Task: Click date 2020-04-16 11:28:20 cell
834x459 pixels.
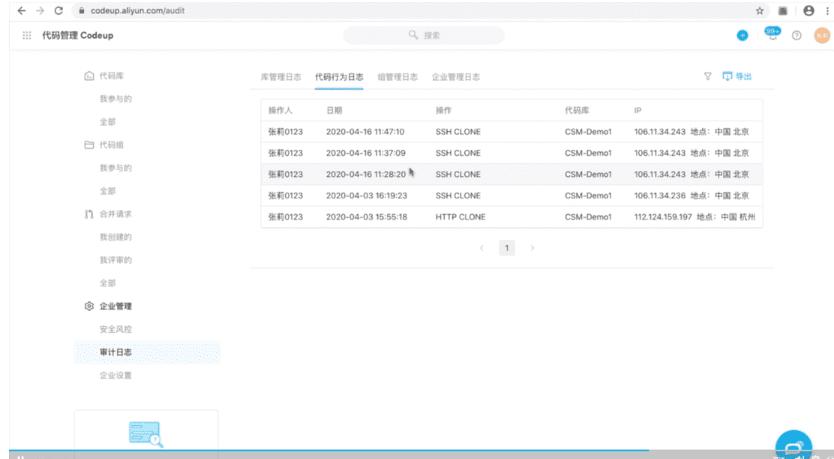Action: (365, 174)
